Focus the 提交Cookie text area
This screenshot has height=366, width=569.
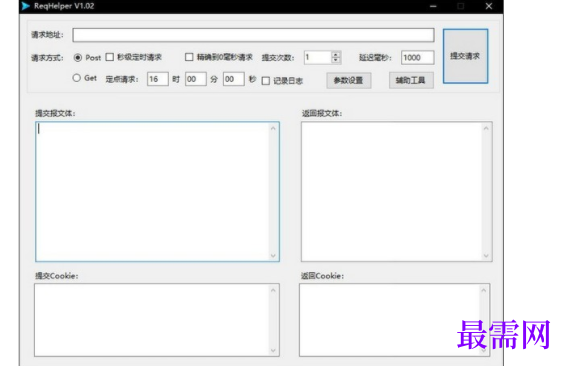157,320
